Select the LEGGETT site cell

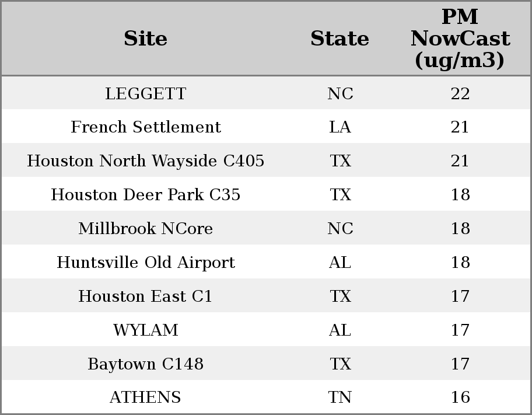click(145, 94)
